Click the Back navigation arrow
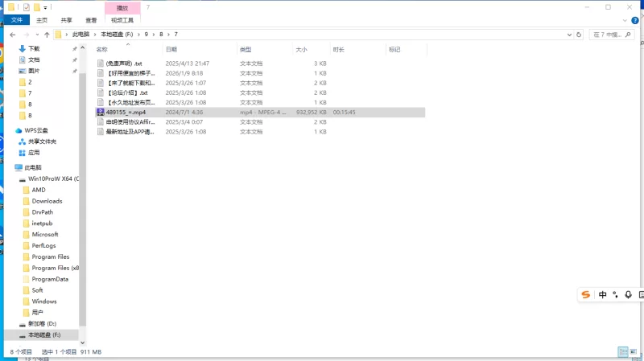The height and width of the screenshot is (361, 644). pos(13,35)
